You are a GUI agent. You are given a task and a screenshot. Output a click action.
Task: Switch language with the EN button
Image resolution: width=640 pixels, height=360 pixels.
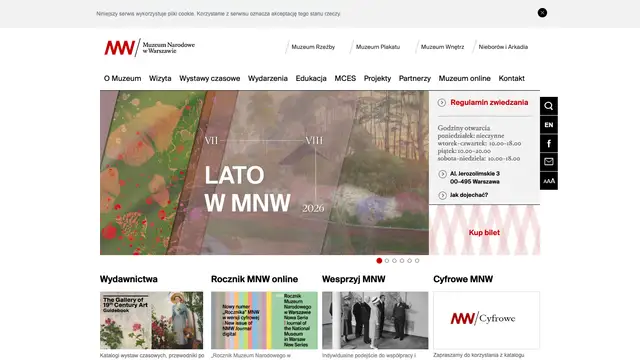pos(549,125)
